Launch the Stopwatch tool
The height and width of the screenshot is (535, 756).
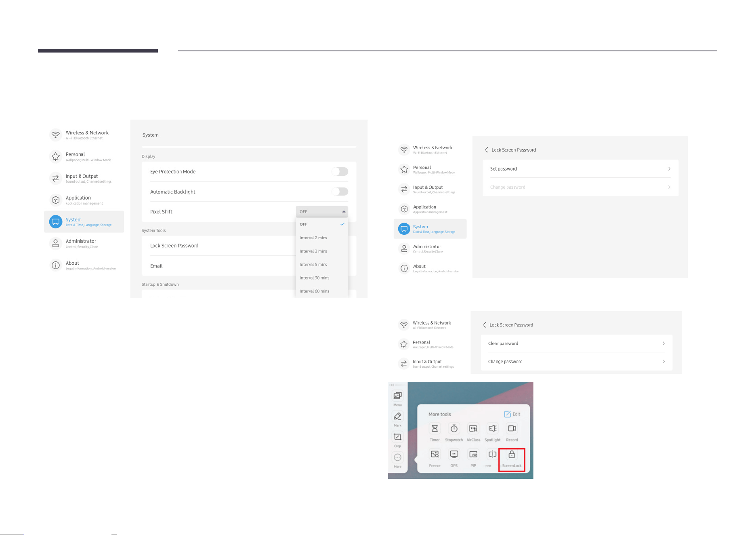pos(454,432)
